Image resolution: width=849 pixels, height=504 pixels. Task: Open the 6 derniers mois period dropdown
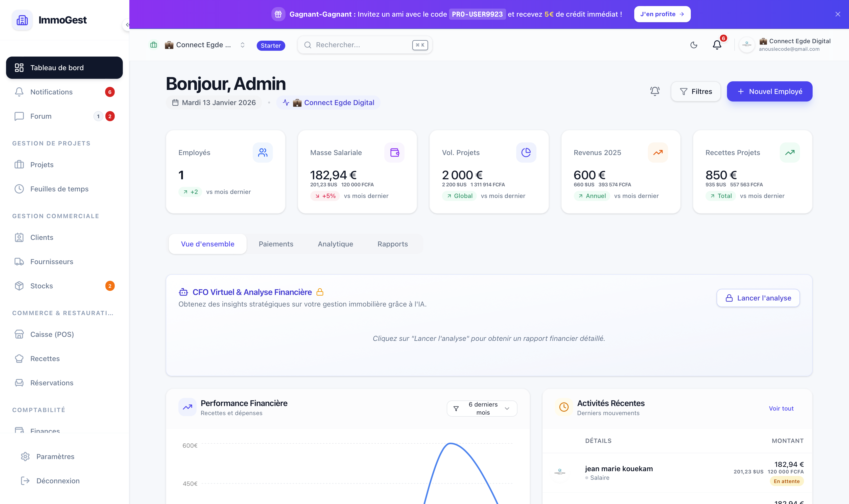click(482, 408)
